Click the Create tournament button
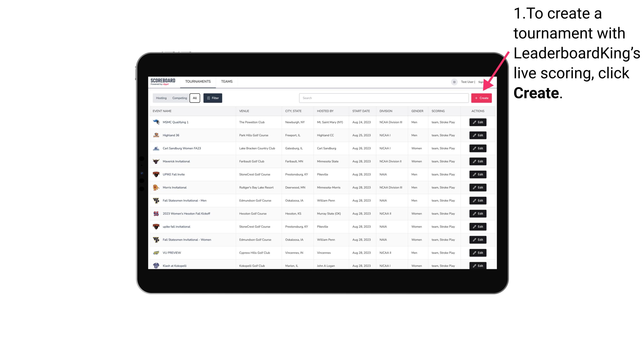Image resolution: width=644 pixels, height=346 pixels. [x=481, y=98]
